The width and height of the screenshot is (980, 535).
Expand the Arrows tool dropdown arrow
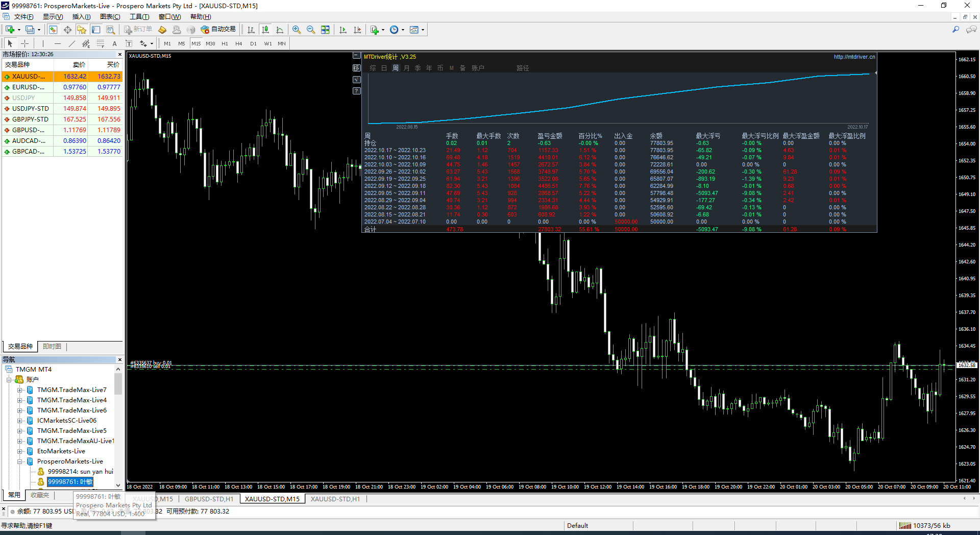coord(152,43)
